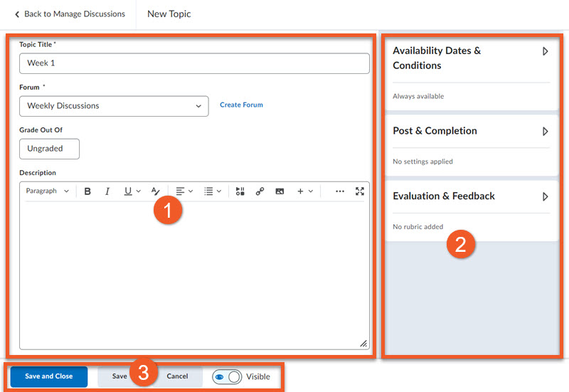
Task: Click the underline formatting icon
Action: click(x=128, y=191)
